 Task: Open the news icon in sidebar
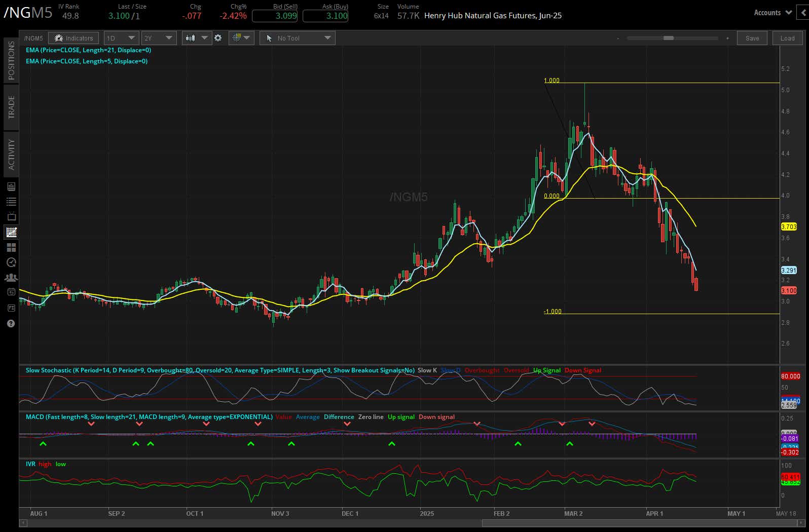point(11,186)
